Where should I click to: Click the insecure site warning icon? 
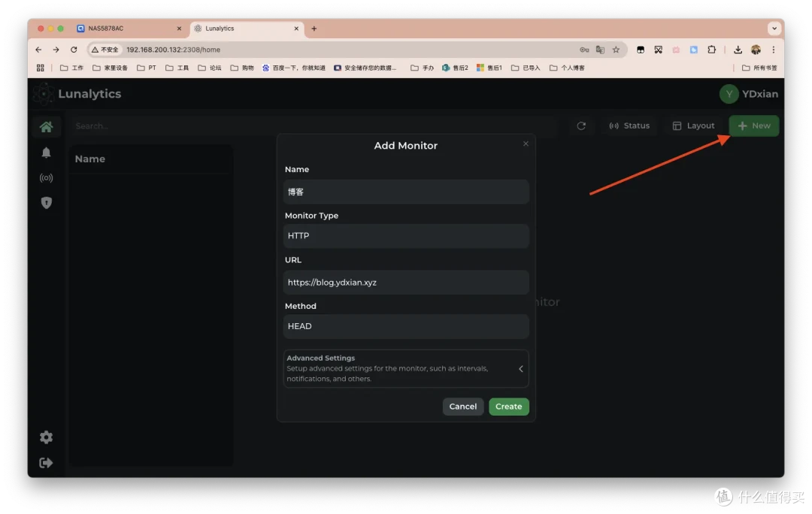pos(105,50)
